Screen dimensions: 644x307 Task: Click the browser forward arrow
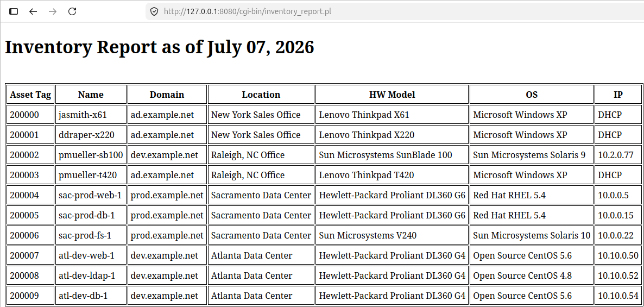(53, 11)
